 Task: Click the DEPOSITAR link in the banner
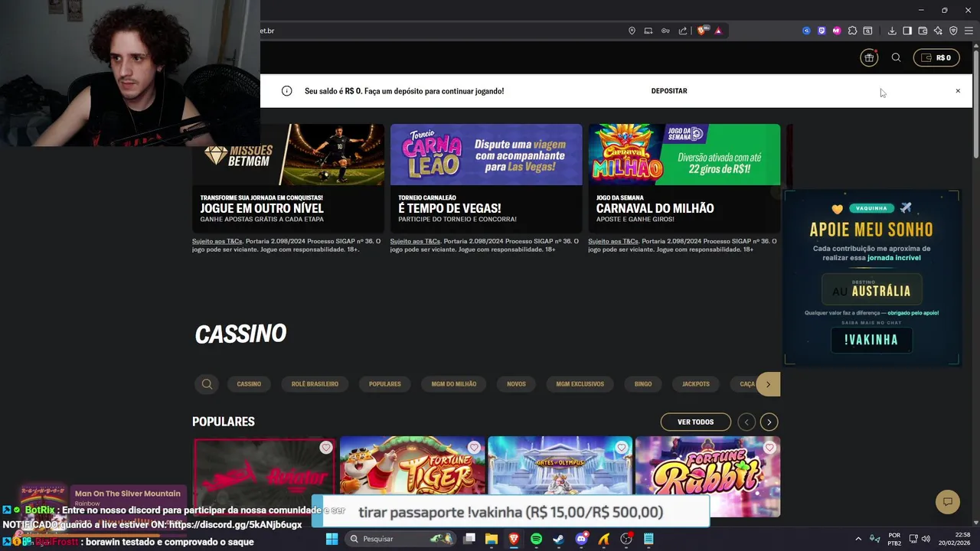coord(669,91)
